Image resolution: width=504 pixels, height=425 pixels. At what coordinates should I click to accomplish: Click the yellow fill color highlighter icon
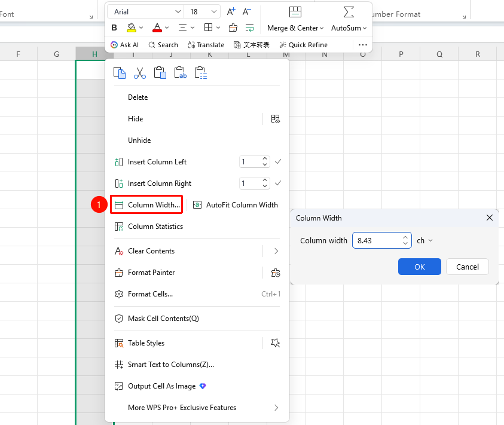[x=132, y=27]
